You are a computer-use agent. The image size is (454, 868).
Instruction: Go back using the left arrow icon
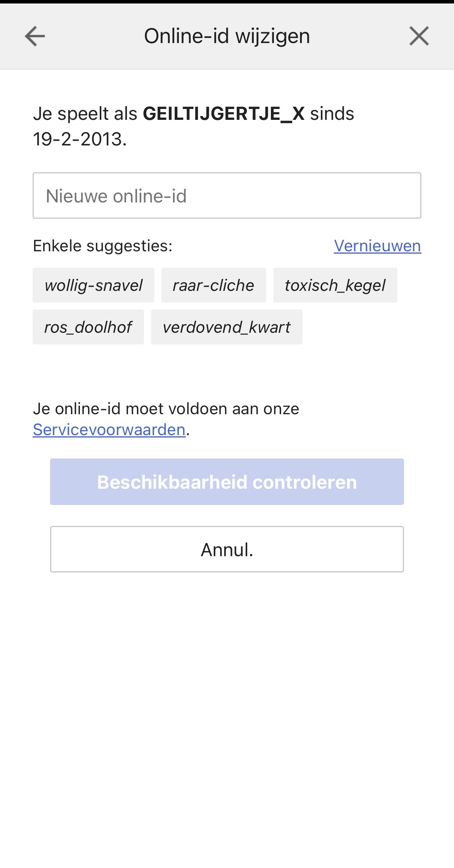[x=35, y=36]
